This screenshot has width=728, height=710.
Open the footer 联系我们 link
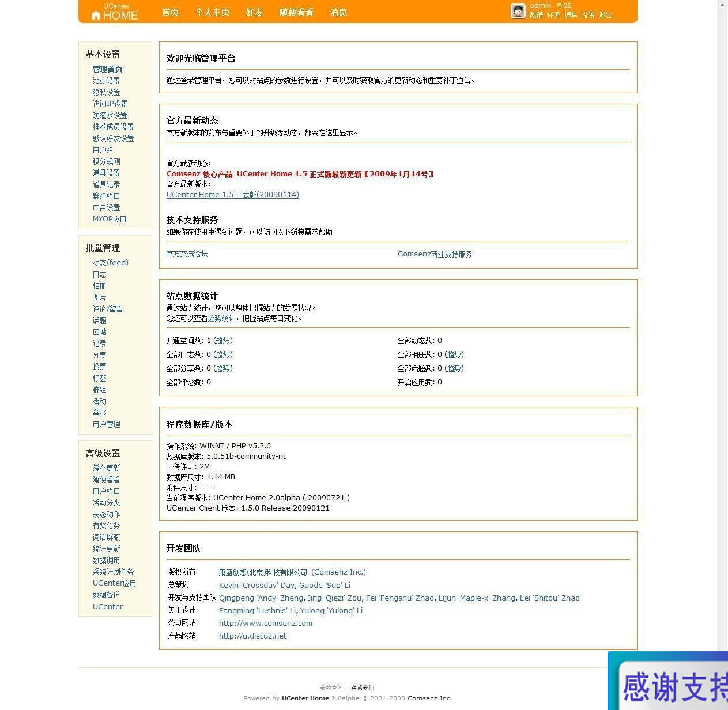[x=363, y=688]
